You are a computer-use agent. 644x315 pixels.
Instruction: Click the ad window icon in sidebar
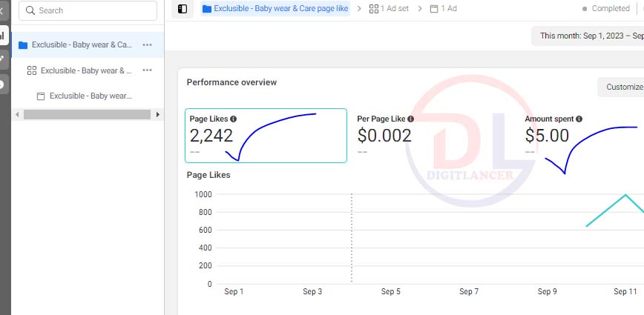[x=41, y=96]
